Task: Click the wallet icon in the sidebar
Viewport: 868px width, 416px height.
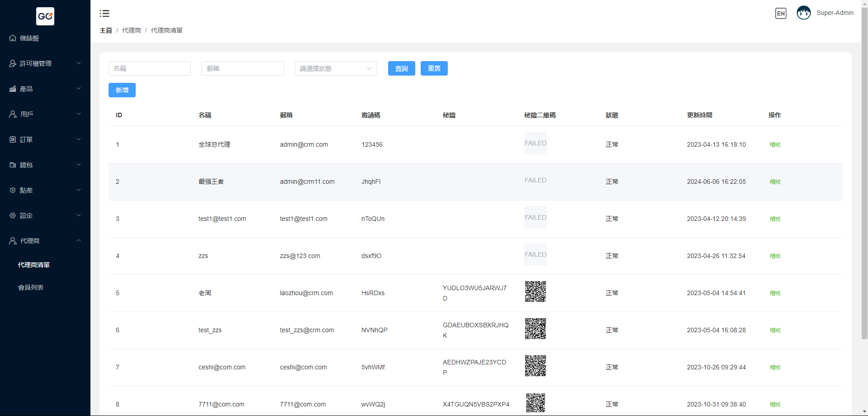Action: 13,165
